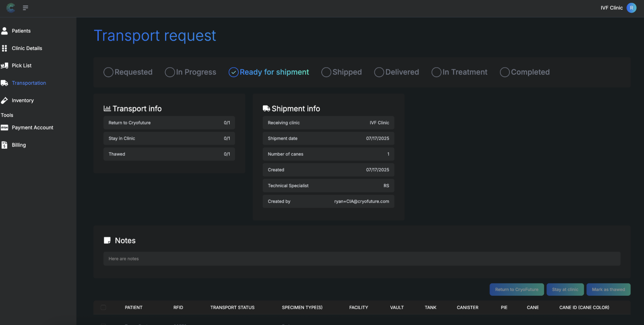
Task: Check the select-all checkbox in table header
Action: point(104,307)
